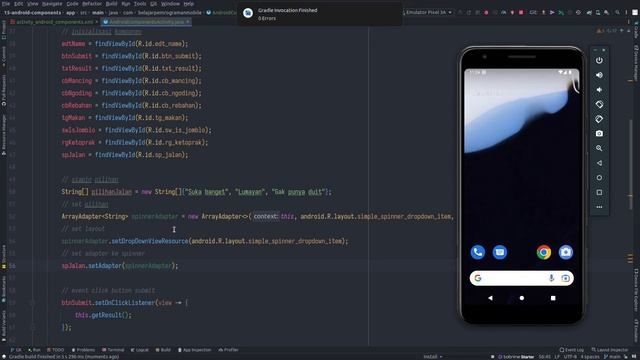Click the UTF-8 encoding in status bar
This screenshot has height=360, width=640.
(570, 357)
